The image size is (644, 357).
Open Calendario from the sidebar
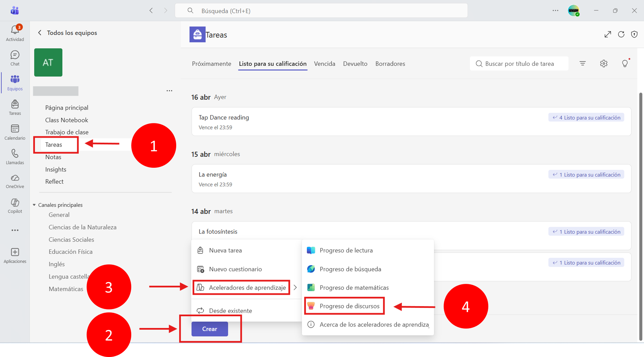click(15, 132)
